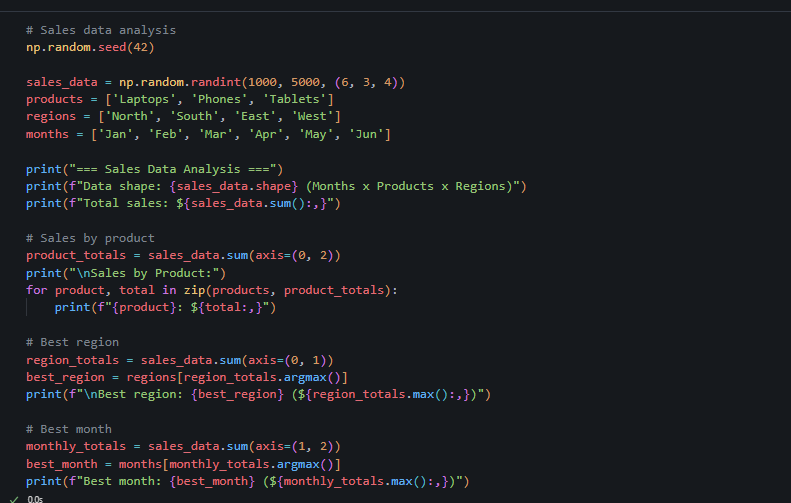Click the monthly_totals assignment line

(183, 446)
